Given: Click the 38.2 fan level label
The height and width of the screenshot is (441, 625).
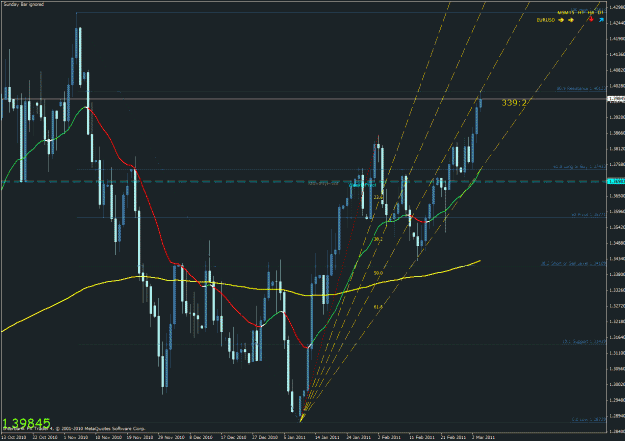Looking at the screenshot, I should coord(378,239).
